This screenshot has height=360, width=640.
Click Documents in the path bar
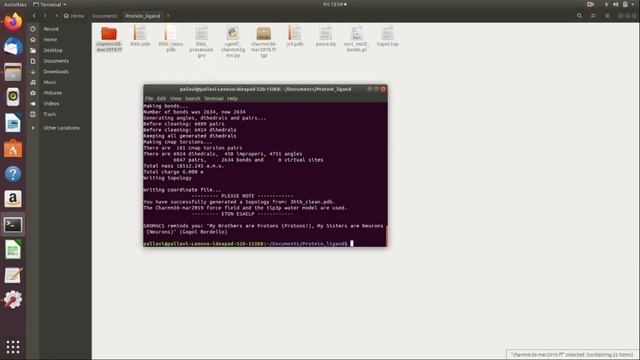pos(104,16)
